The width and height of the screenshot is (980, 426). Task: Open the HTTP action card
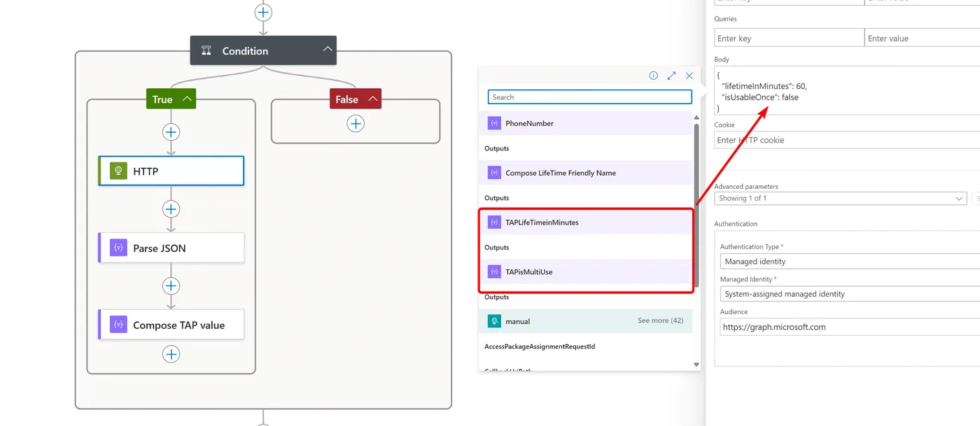click(x=171, y=171)
